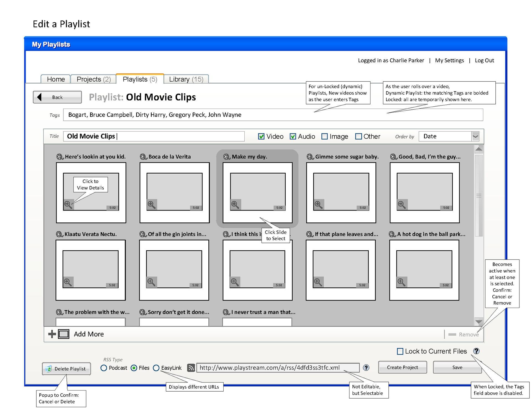Uncheck the Video filter checkbox
The height and width of the screenshot is (411, 532).
pyautogui.click(x=261, y=137)
